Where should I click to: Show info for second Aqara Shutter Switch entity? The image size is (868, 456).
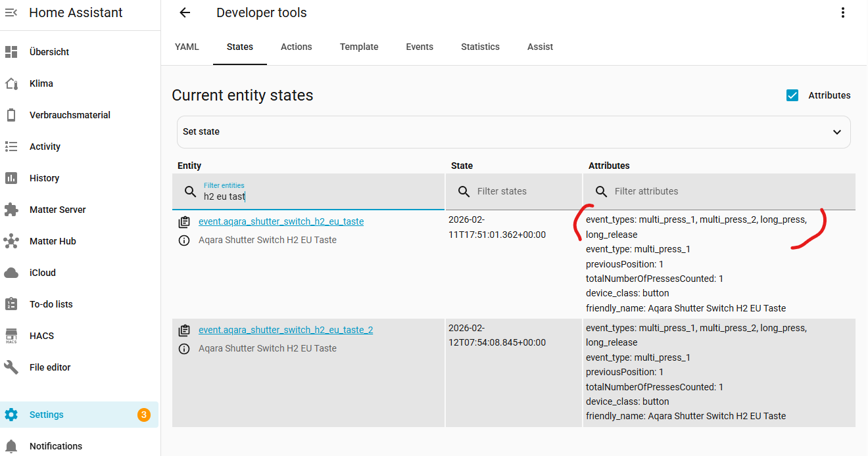(184, 349)
